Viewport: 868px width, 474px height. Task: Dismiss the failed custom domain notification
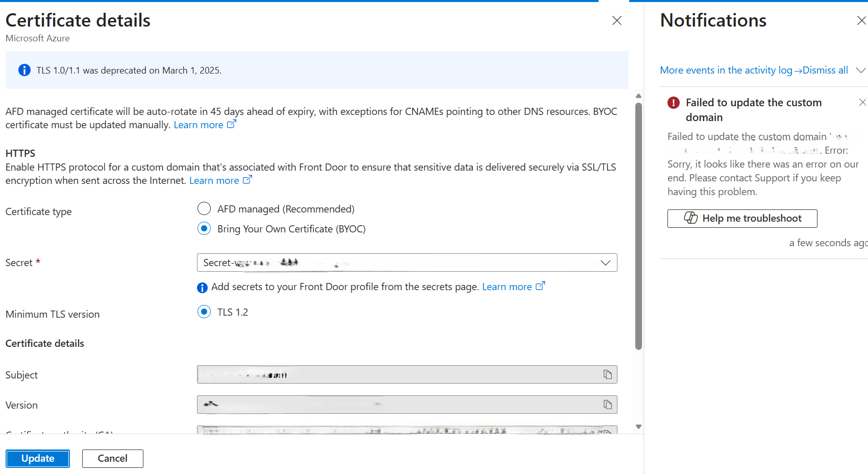point(862,102)
